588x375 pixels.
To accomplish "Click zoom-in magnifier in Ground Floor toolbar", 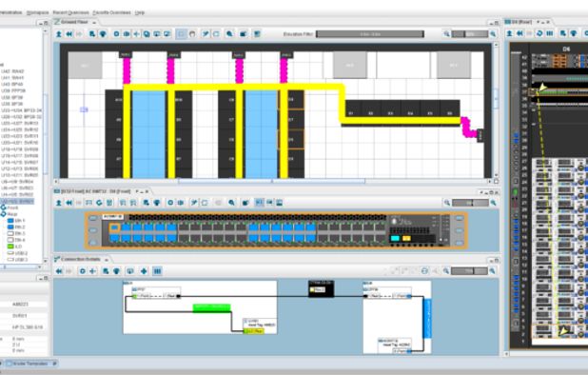I will tap(493, 34).
